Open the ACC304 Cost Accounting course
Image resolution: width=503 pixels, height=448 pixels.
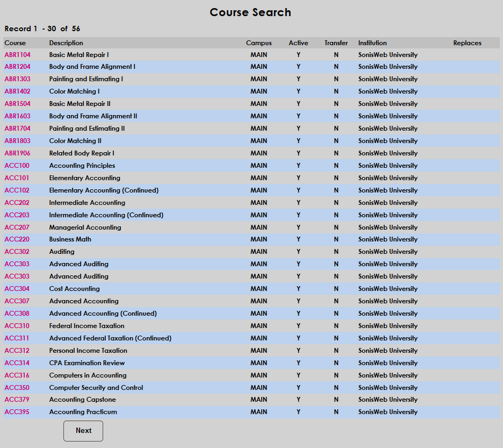(16, 288)
